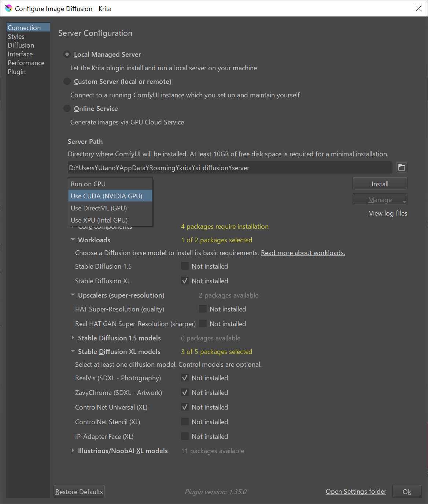428x504 pixels.
Task: Open the Manage button dropdown arrow
Action: tap(404, 201)
